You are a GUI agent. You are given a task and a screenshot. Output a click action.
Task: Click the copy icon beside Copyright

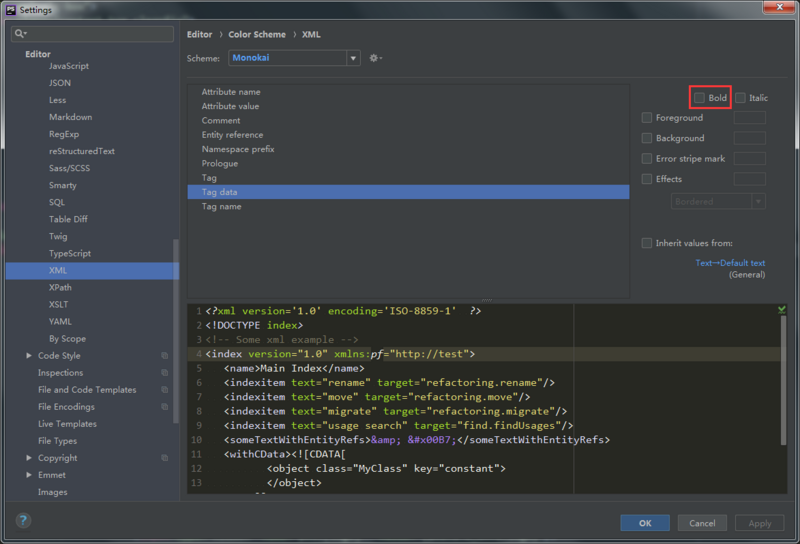[x=165, y=458]
